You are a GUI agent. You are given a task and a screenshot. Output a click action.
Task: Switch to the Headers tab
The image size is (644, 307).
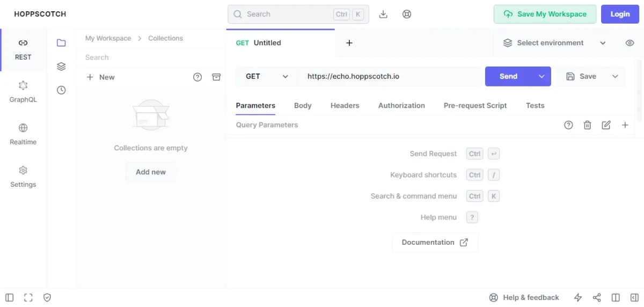tap(345, 106)
